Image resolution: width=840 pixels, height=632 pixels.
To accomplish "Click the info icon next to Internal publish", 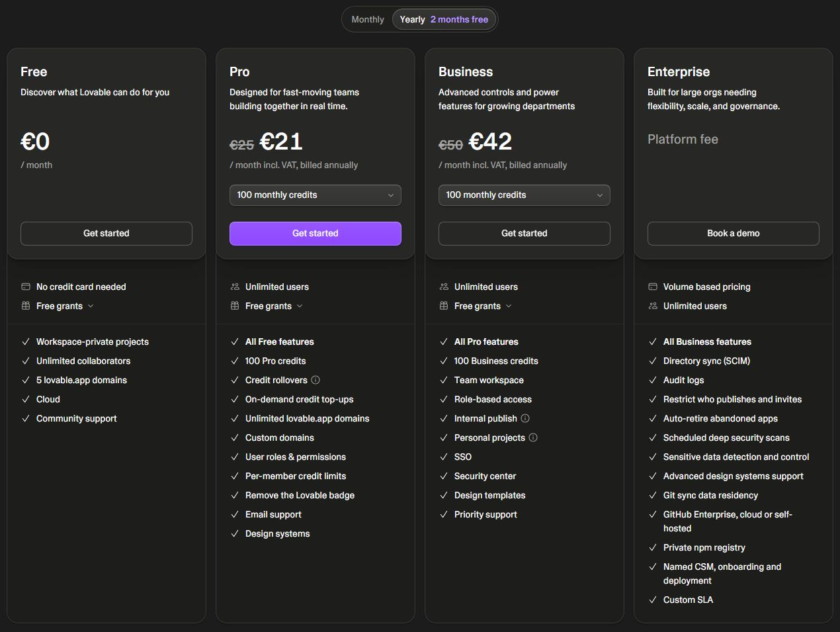I will 525,418.
